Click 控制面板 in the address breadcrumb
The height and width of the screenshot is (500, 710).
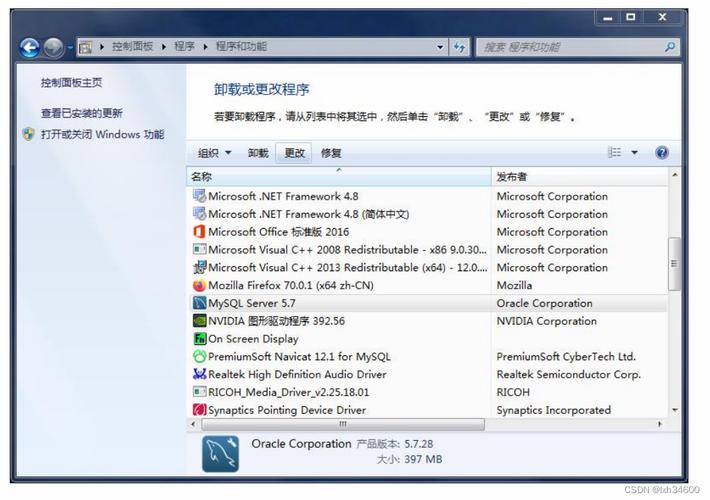132,47
